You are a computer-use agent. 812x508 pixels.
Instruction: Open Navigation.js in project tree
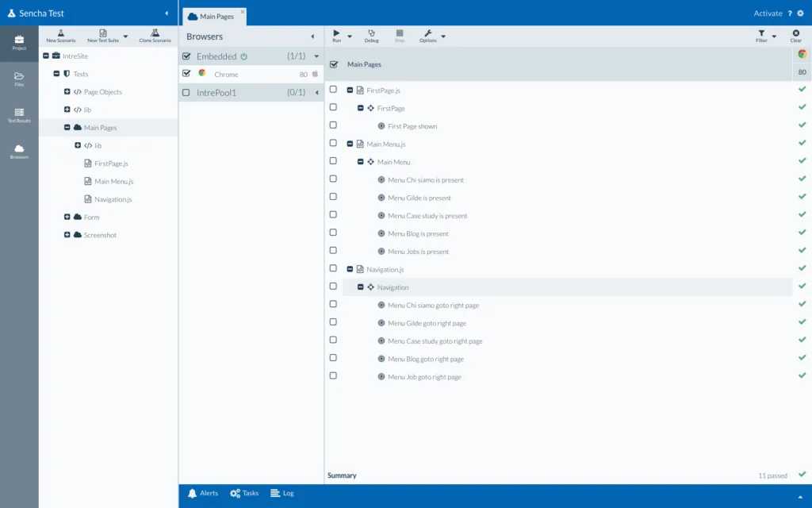[x=113, y=199]
